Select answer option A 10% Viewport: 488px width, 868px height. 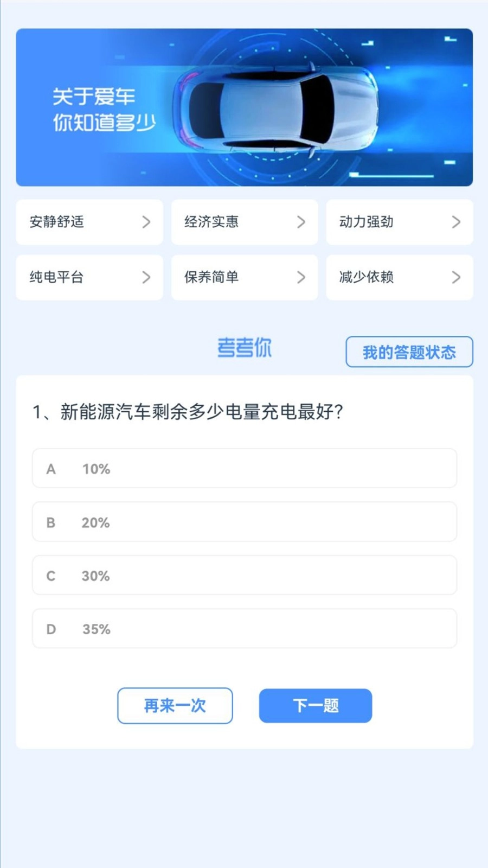[x=244, y=468]
